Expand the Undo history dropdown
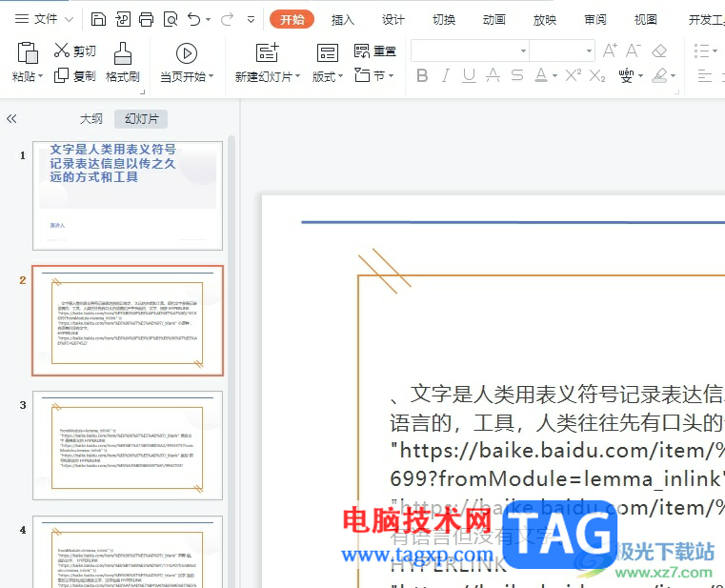The image size is (725, 588). point(208,19)
